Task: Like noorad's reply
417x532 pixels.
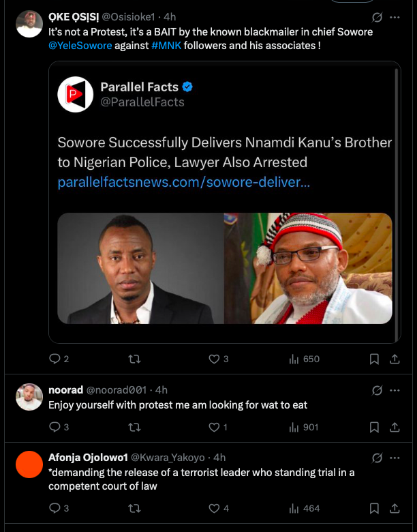Action: point(214,428)
